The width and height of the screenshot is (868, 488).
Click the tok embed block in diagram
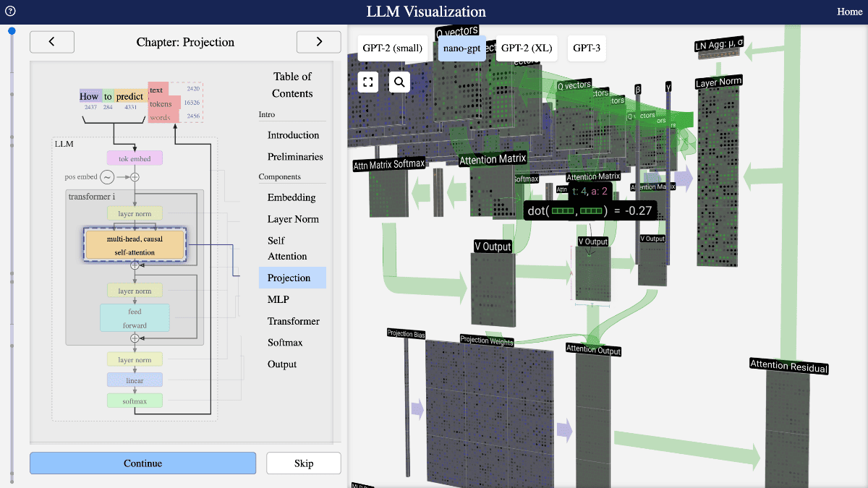coord(135,158)
